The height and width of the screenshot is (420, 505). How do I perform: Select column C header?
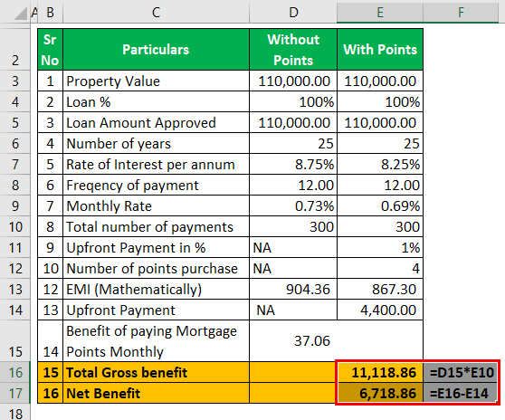coord(157,13)
